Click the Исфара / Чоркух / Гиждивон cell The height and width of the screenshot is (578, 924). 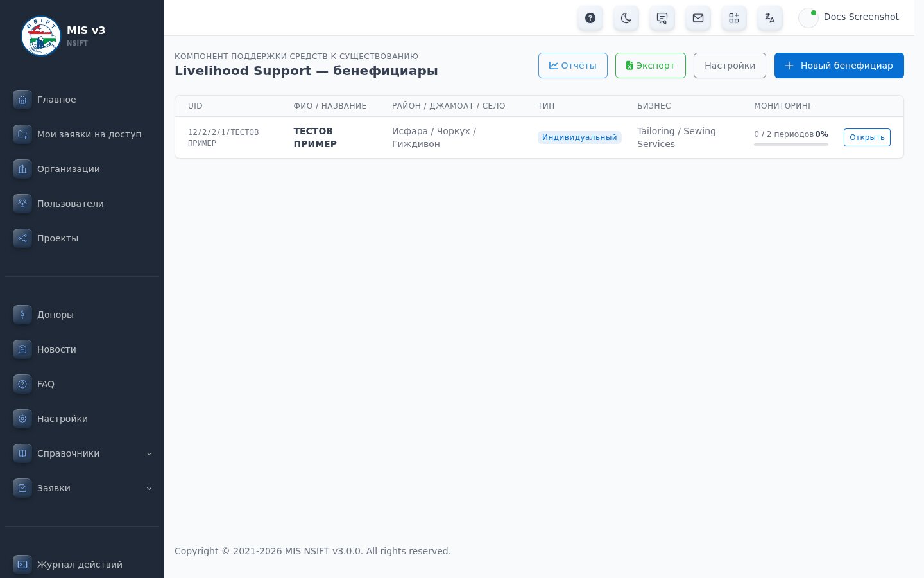click(x=434, y=137)
